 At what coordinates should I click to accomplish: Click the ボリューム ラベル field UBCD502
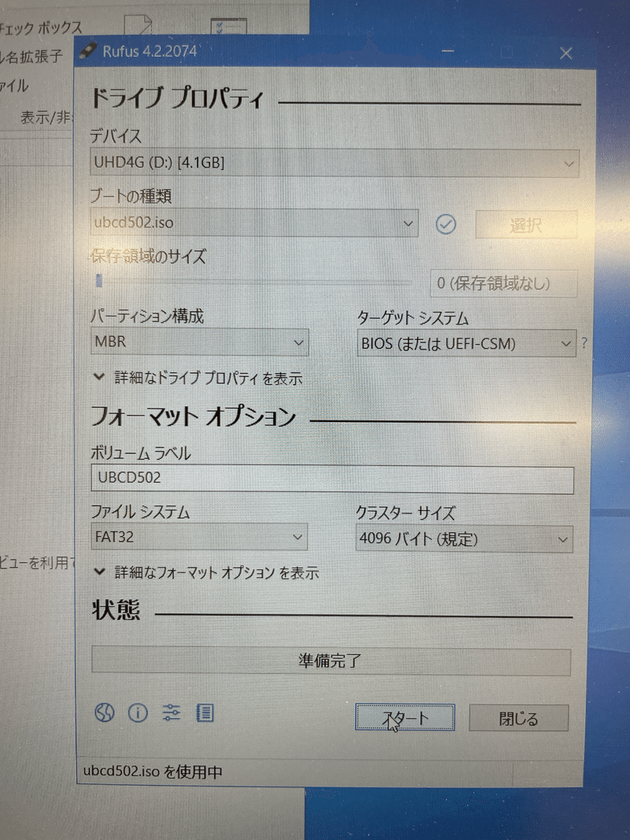pos(332,479)
